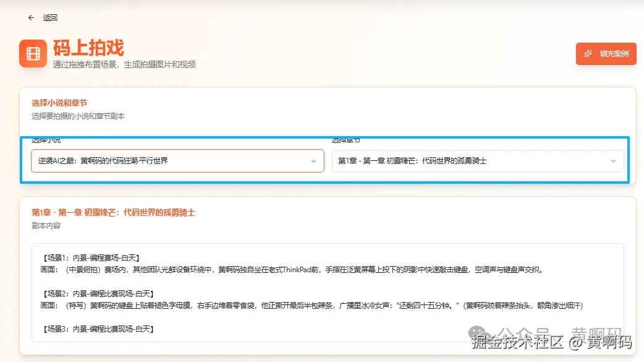Click the chevron icon on the chapter selector
Image resolution: width=644 pixels, height=362 pixels.
[x=614, y=161]
